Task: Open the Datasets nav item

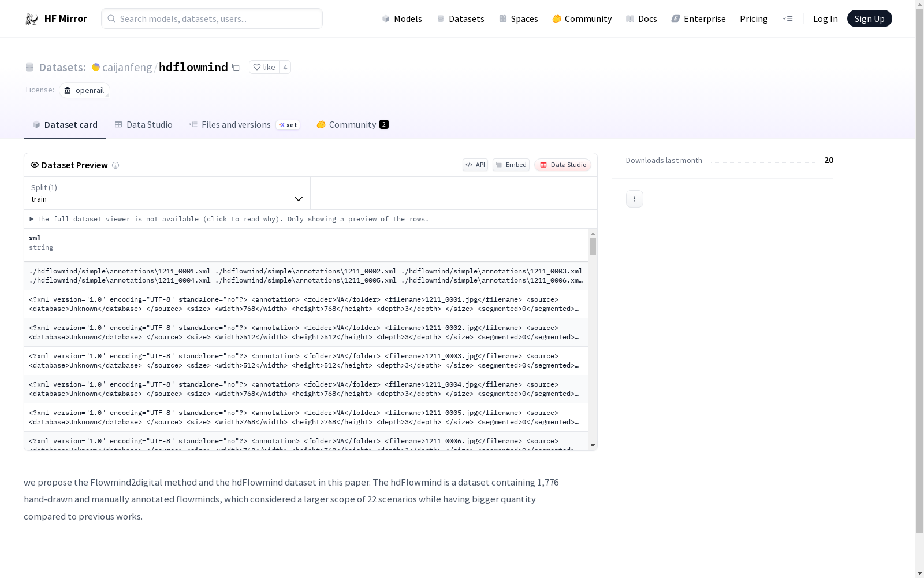Action: pos(460,18)
